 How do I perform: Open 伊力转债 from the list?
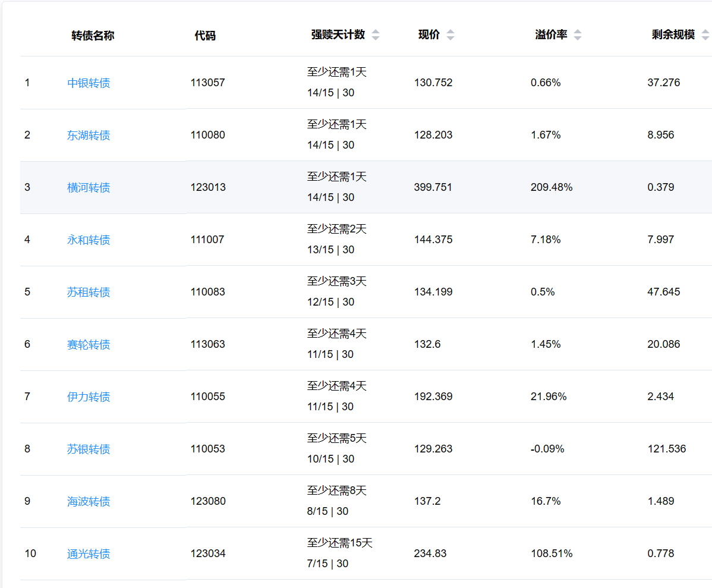click(x=89, y=397)
